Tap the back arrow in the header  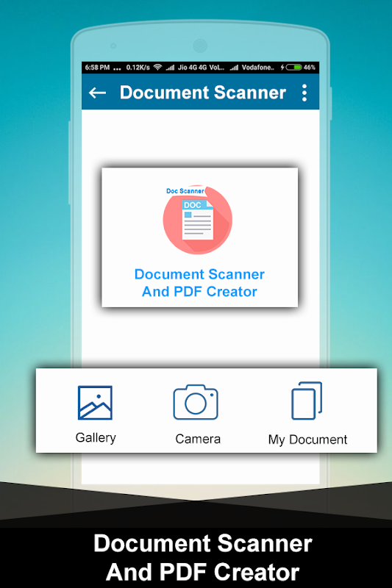coord(97,93)
